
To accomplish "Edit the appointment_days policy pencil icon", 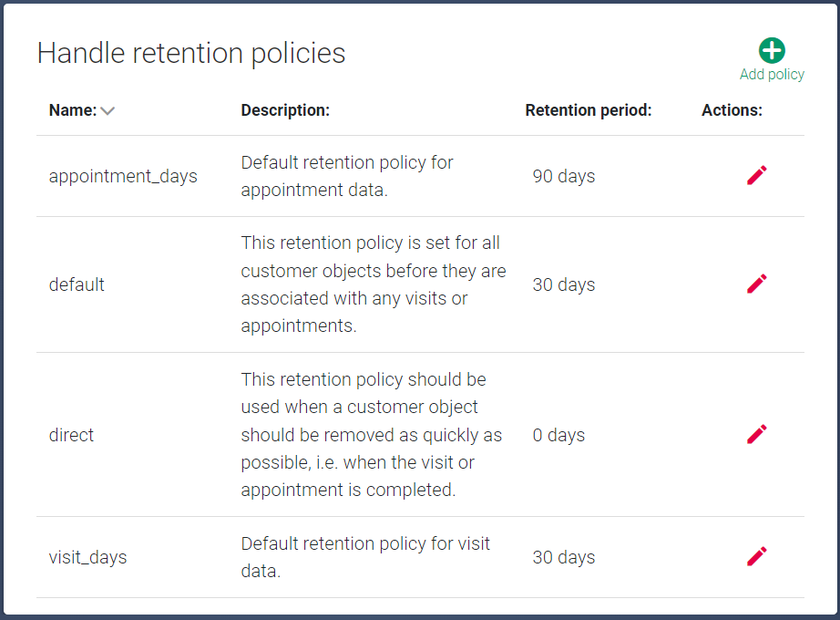I will 757,175.
